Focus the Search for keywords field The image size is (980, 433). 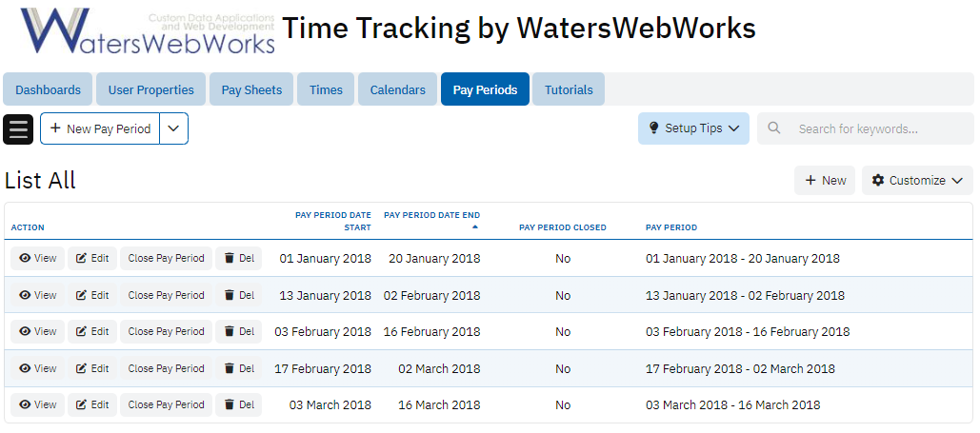[x=876, y=128]
